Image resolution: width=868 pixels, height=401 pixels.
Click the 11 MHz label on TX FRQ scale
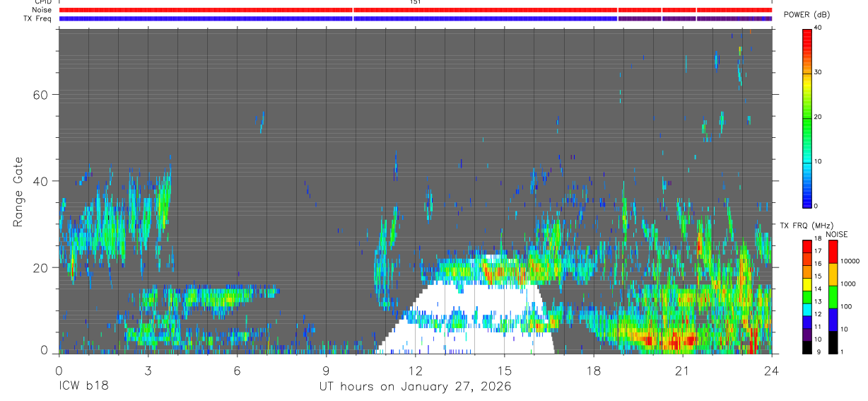tap(816, 327)
